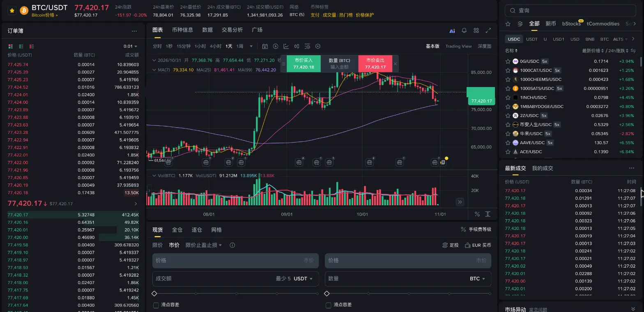Image resolution: width=644 pixels, height=312 pixels.
Task: Enable 滑点容差 checkbox under 数量
Action: [329, 305]
